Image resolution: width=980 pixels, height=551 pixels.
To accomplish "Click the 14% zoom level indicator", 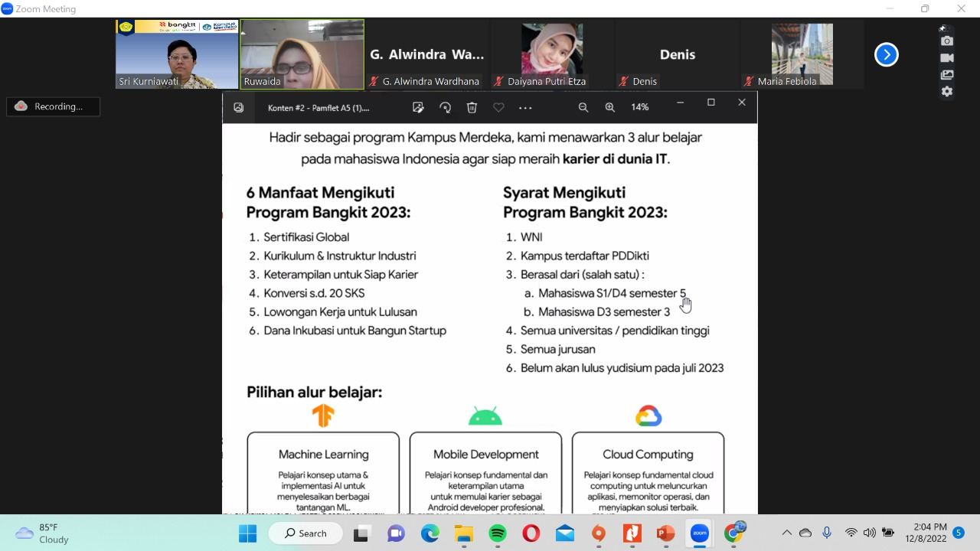I will click(640, 108).
